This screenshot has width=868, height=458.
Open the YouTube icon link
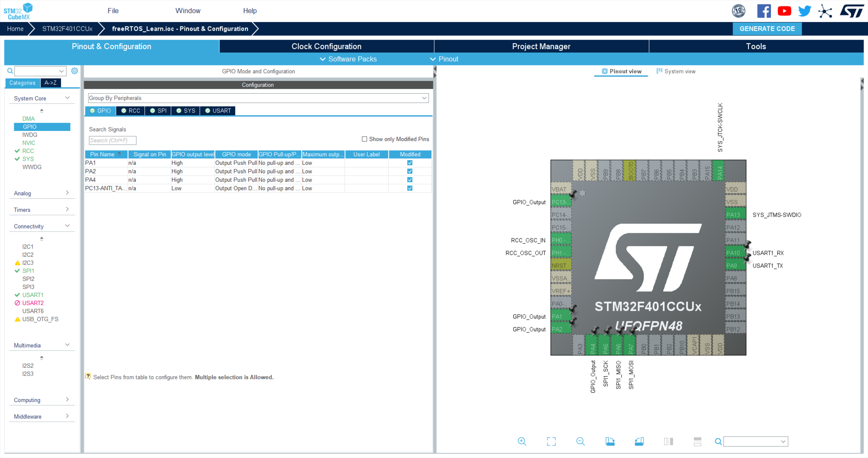tap(784, 11)
